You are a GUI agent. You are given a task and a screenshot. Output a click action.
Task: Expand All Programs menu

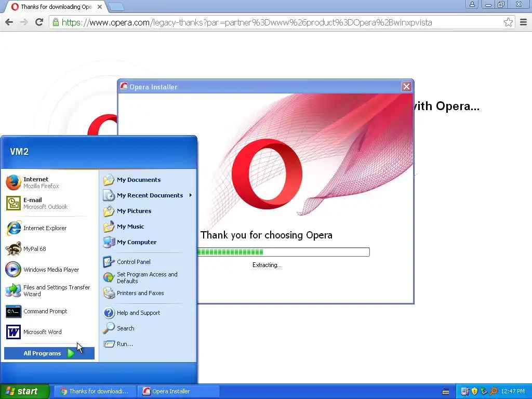(x=49, y=353)
